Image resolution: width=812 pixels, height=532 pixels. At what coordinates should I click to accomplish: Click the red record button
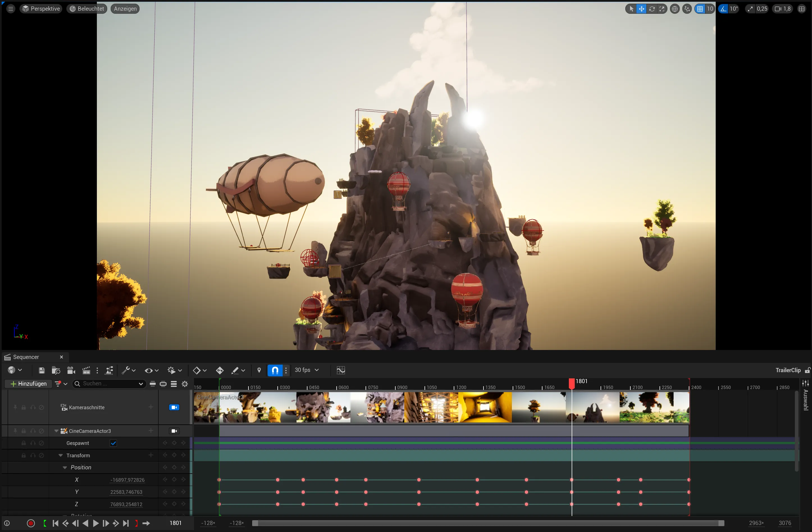click(x=31, y=524)
